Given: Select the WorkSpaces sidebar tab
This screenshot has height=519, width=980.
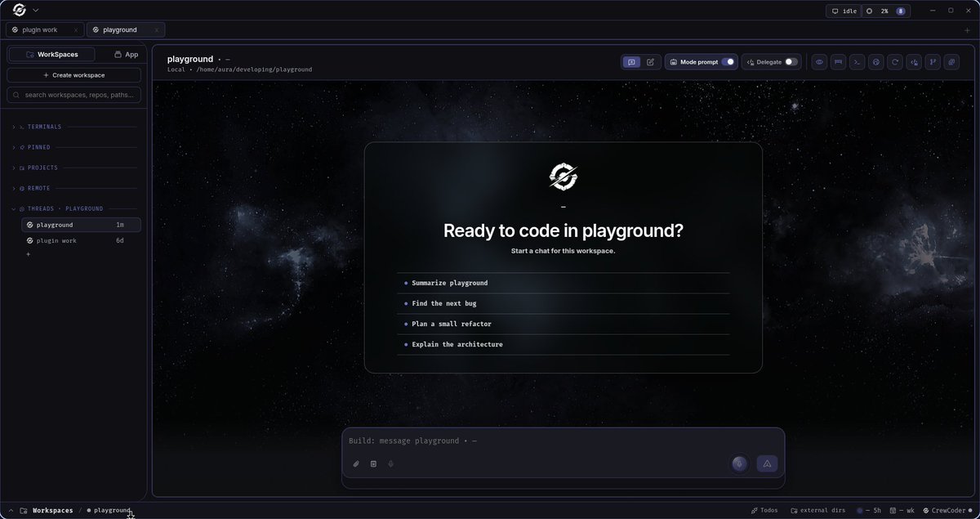Looking at the screenshot, I should click(x=51, y=54).
